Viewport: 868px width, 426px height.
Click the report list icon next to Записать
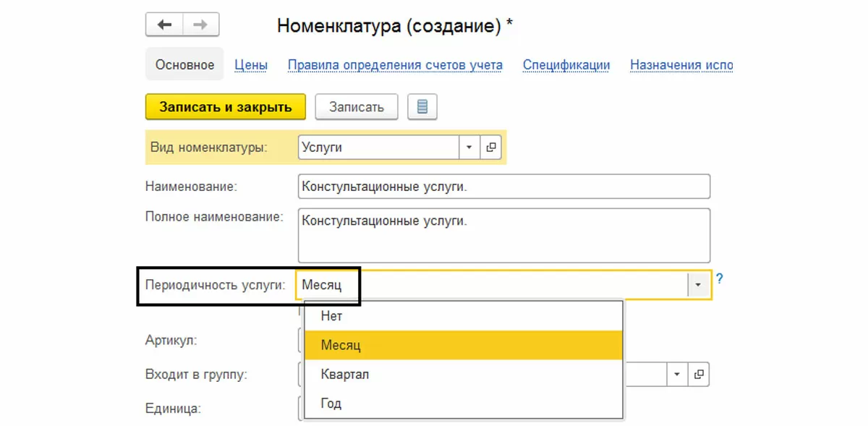point(422,107)
